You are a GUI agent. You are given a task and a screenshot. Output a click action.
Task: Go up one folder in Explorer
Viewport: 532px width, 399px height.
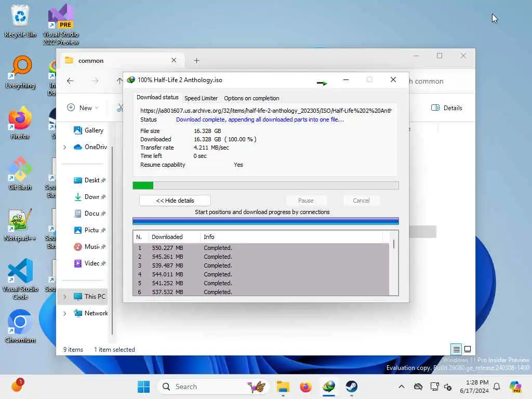tap(119, 81)
